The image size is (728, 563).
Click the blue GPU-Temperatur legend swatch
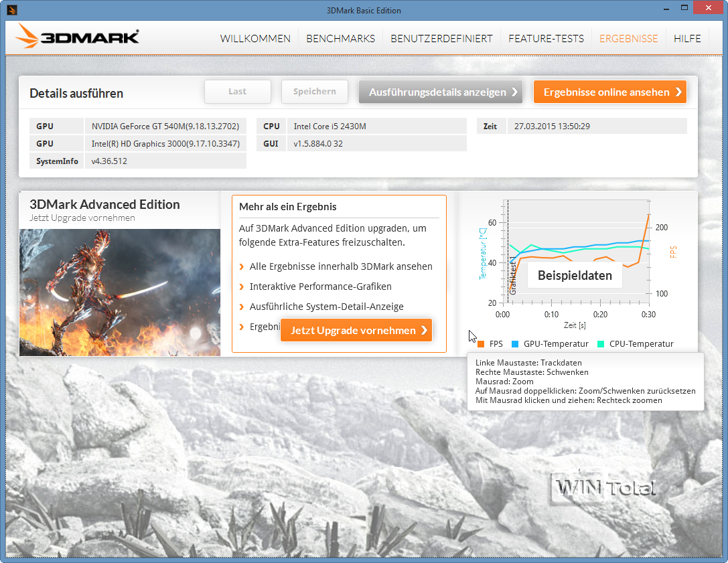[514, 344]
